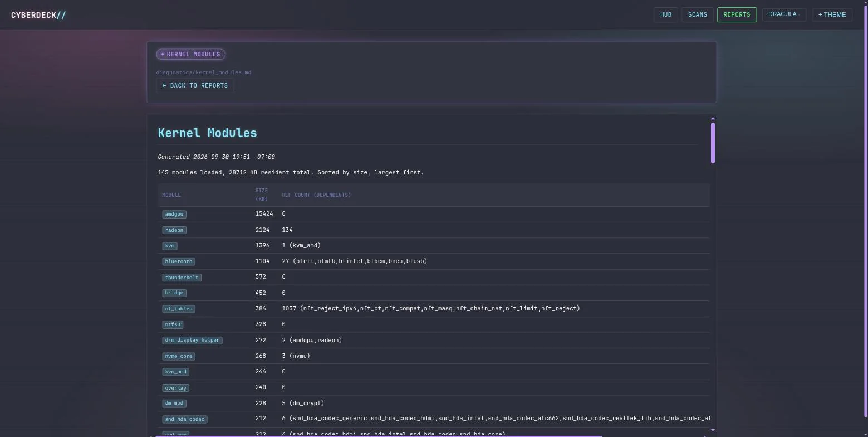Open the DRACULA theme dropdown
The width and height of the screenshot is (868, 437).
[x=784, y=14]
